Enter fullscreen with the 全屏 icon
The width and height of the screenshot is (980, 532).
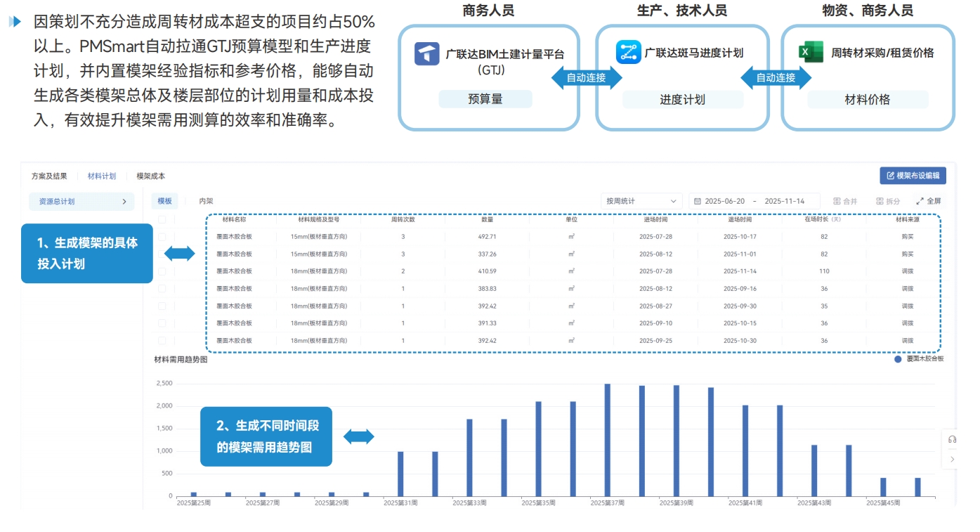920,201
